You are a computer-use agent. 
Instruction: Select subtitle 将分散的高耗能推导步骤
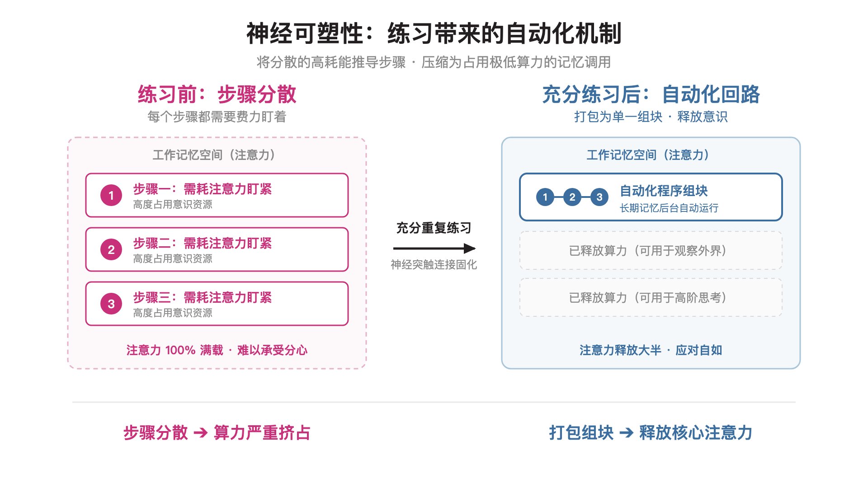point(331,62)
